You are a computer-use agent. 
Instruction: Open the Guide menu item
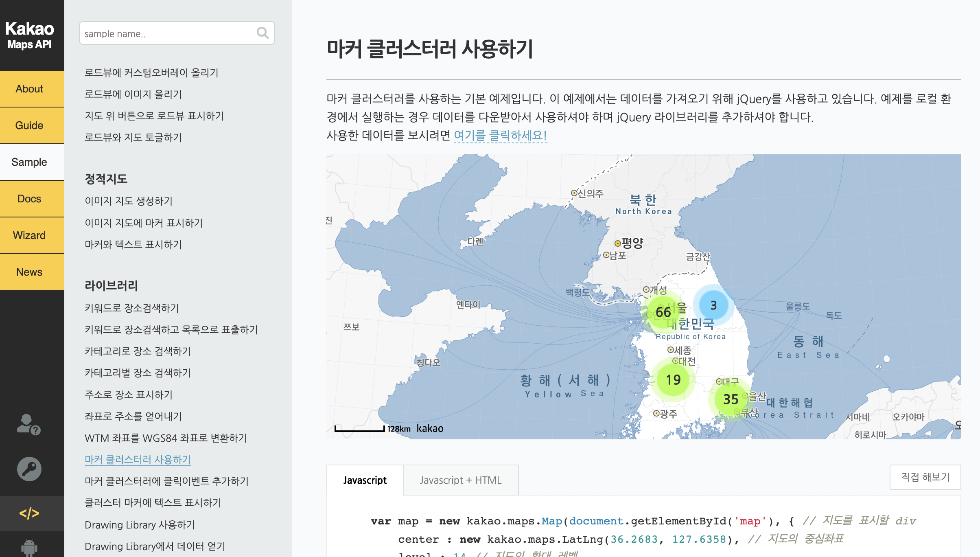[29, 125]
